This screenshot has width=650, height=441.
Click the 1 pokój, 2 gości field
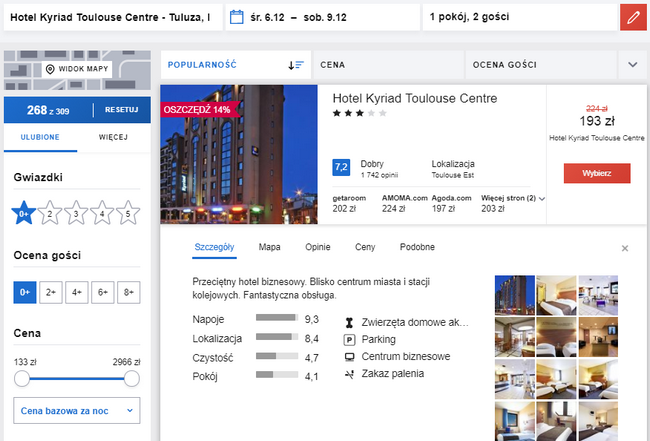click(x=520, y=17)
